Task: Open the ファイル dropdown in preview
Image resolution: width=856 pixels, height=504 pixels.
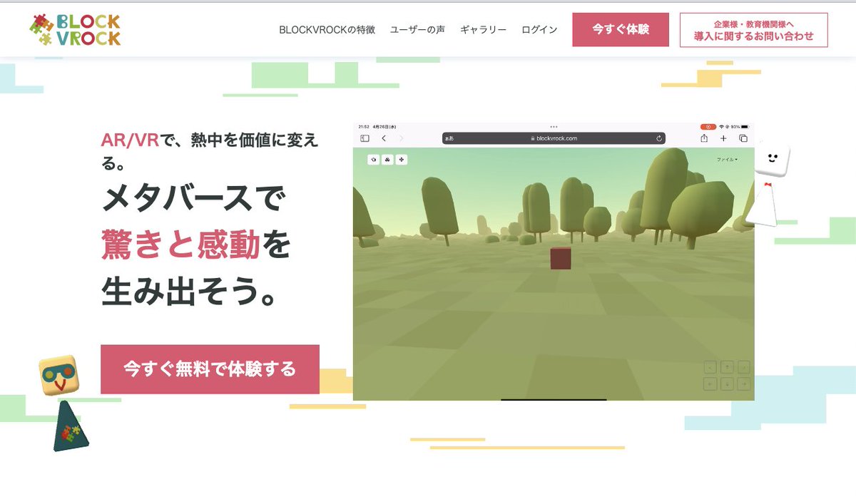Action: (x=728, y=160)
